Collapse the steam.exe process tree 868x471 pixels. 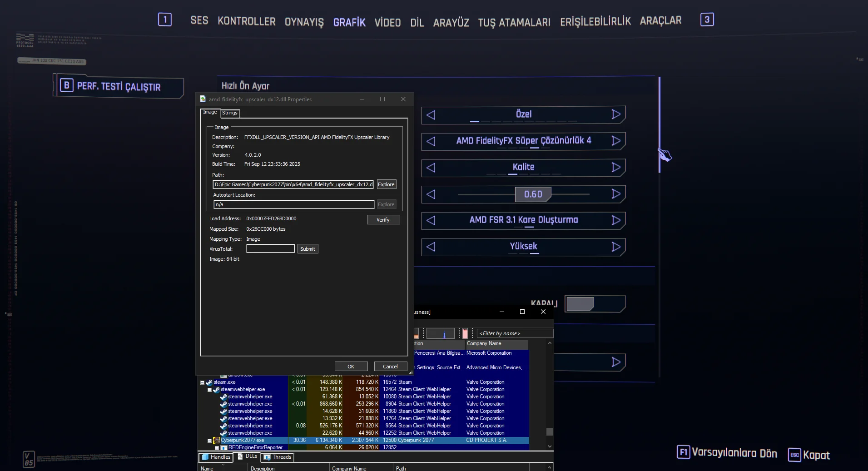(203, 382)
